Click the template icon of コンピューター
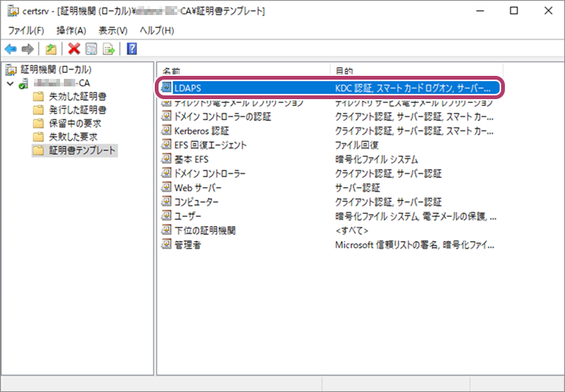 (x=166, y=201)
